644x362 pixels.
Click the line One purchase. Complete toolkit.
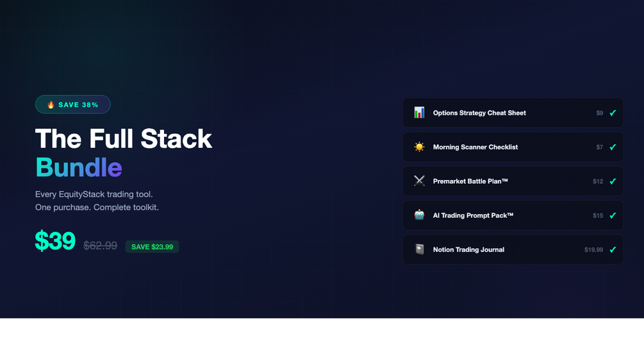(x=97, y=207)
